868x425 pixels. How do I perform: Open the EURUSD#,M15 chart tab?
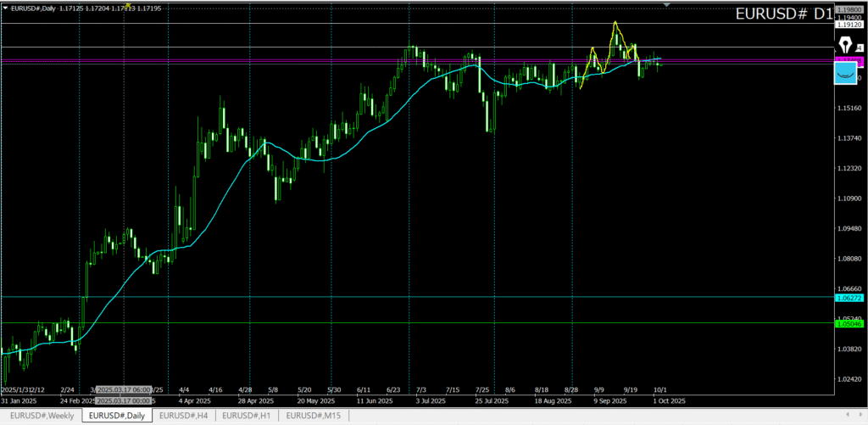(312, 415)
